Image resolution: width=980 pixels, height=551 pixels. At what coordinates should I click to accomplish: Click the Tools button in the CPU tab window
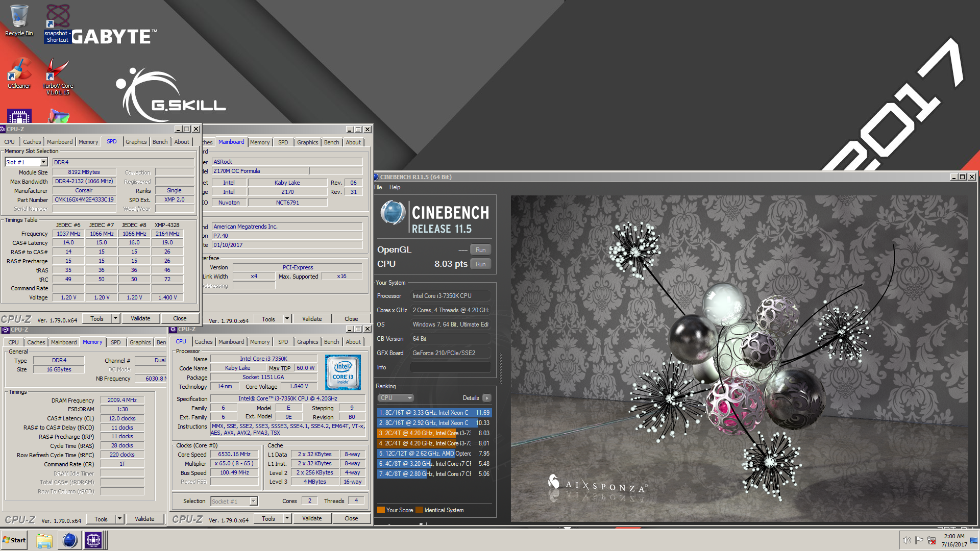point(268,518)
